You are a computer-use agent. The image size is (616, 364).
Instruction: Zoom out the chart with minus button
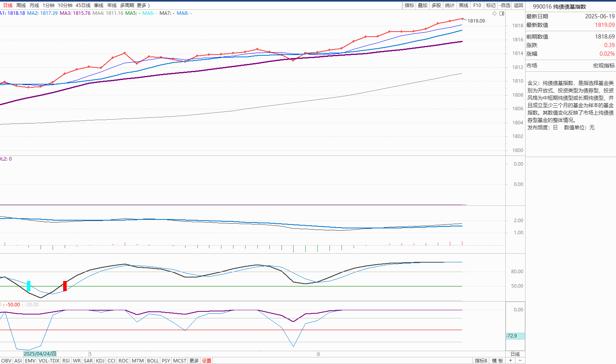click(x=520, y=360)
